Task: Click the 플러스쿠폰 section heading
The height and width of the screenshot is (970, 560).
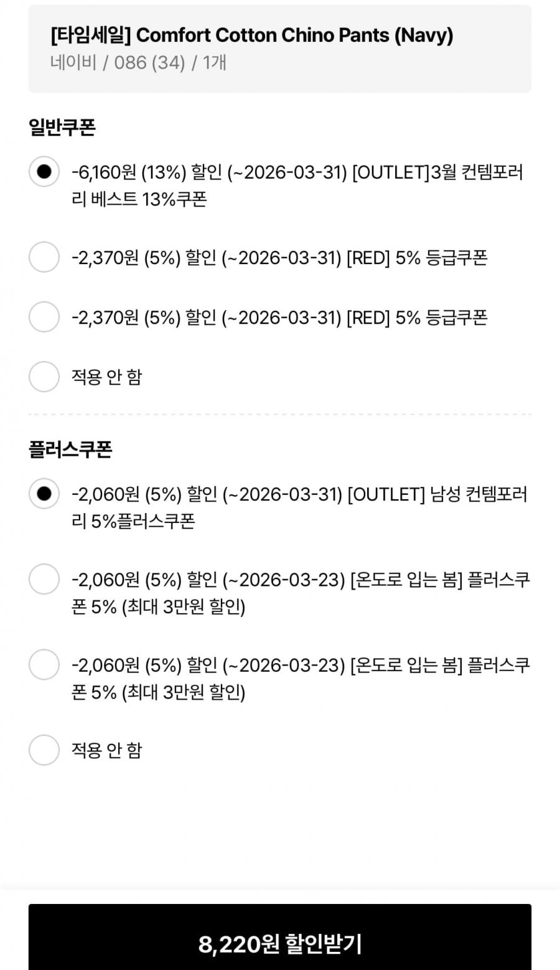Action: tap(70, 450)
